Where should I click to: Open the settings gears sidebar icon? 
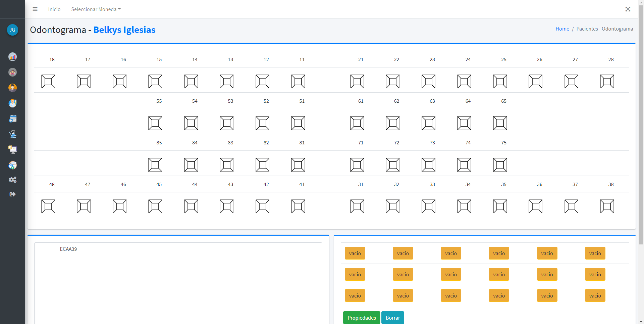pyautogui.click(x=12, y=180)
